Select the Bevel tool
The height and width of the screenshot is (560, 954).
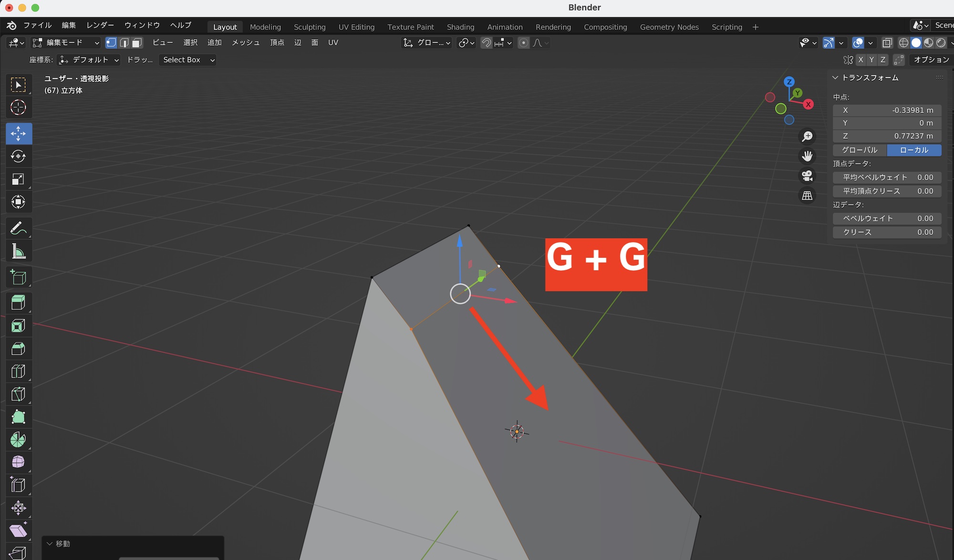click(18, 349)
